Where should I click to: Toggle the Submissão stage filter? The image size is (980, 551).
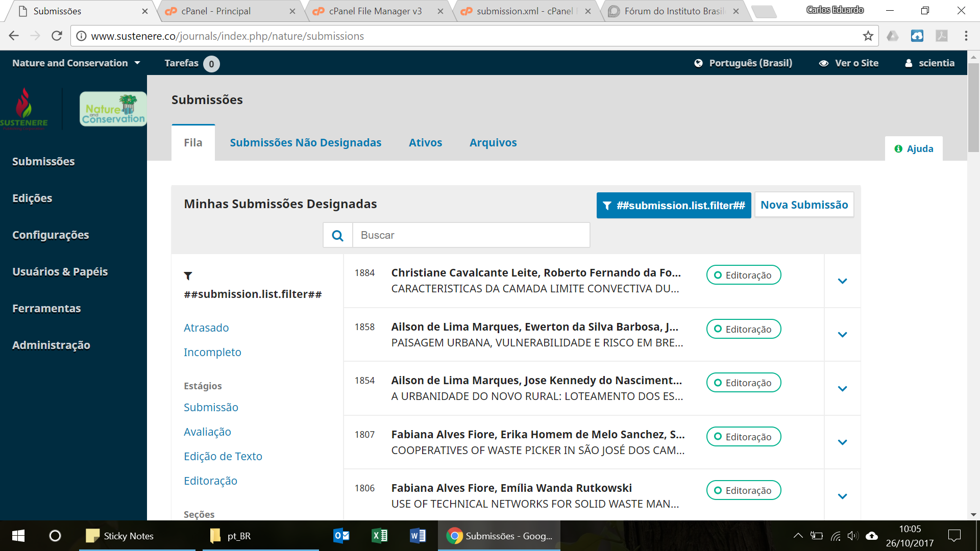coord(211,407)
